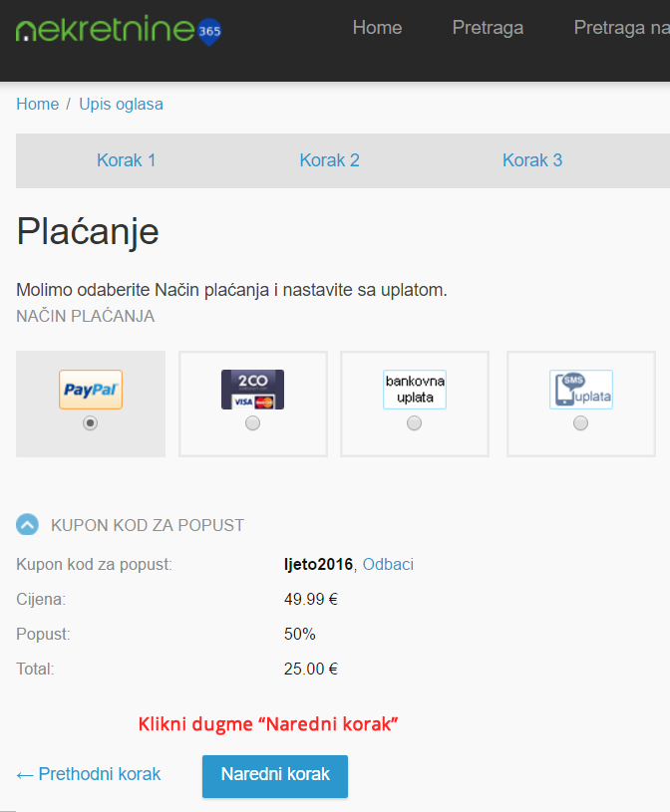Click the Cijena: label
This screenshot has height=812, width=670.
(41, 599)
